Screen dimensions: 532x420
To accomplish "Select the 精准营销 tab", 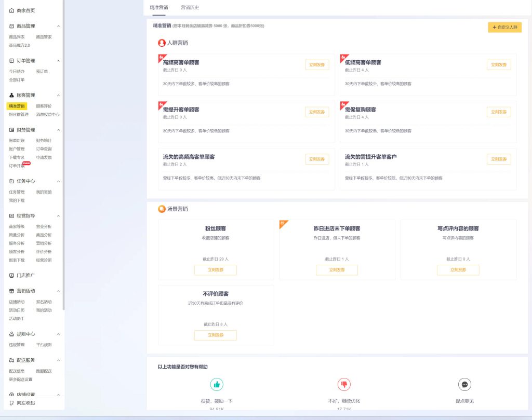I will click(158, 7).
